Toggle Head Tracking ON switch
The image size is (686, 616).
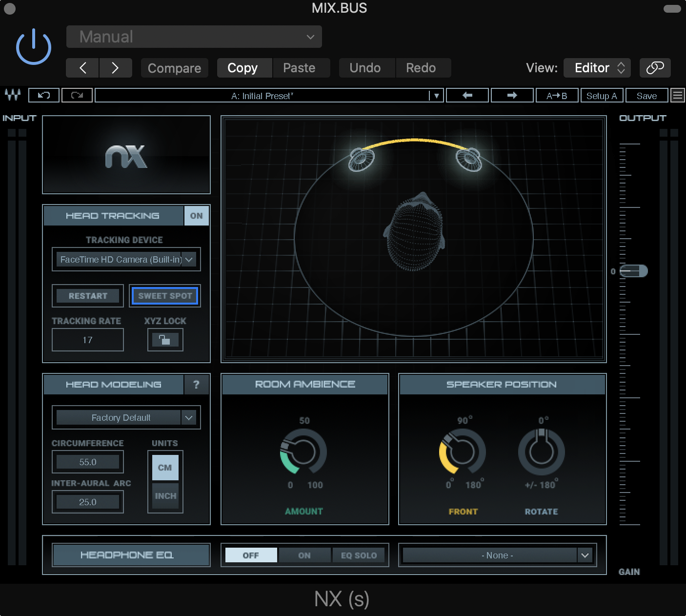click(196, 216)
